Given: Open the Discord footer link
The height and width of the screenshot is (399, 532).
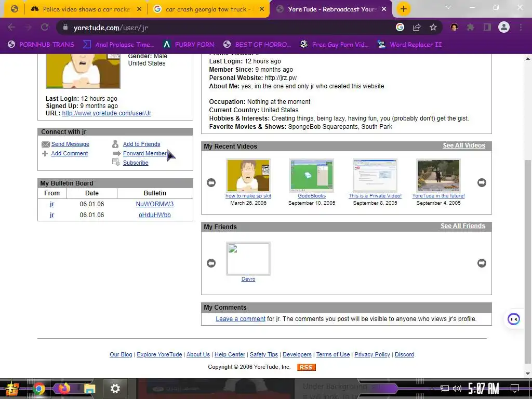Looking at the screenshot, I should (x=404, y=354).
